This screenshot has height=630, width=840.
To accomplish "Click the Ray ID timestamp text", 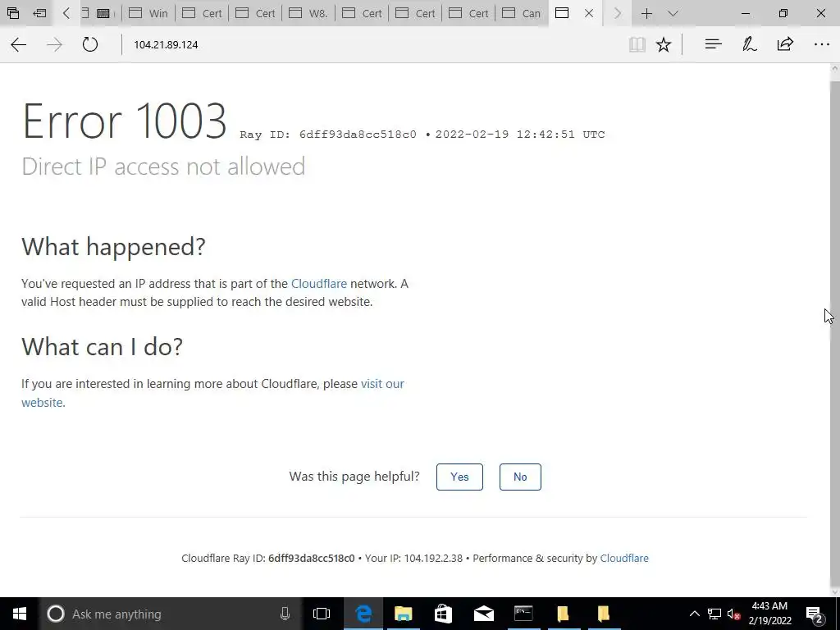I will 422,135.
